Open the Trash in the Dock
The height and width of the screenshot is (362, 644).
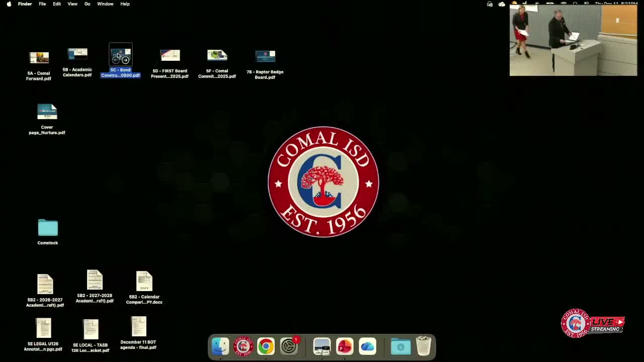tap(424, 346)
